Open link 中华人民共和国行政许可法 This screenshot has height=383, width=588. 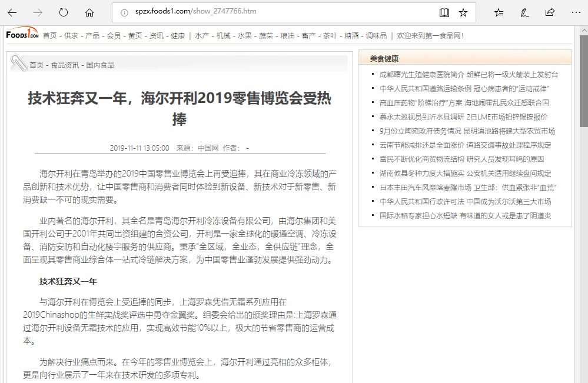[421, 202]
